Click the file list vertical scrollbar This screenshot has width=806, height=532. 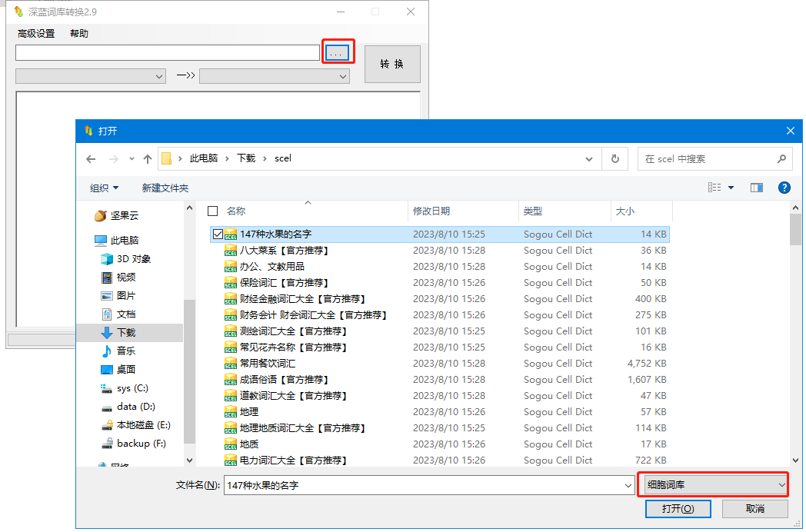pos(796,346)
